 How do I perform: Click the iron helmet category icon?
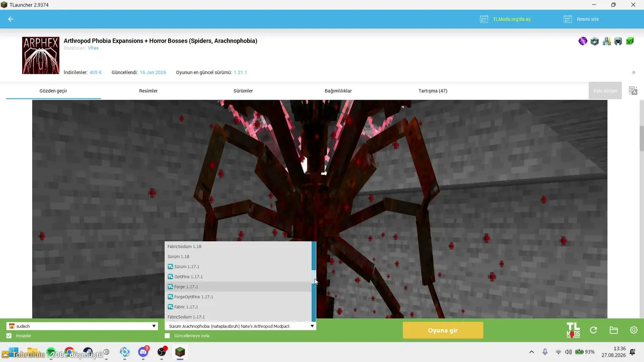click(x=618, y=41)
